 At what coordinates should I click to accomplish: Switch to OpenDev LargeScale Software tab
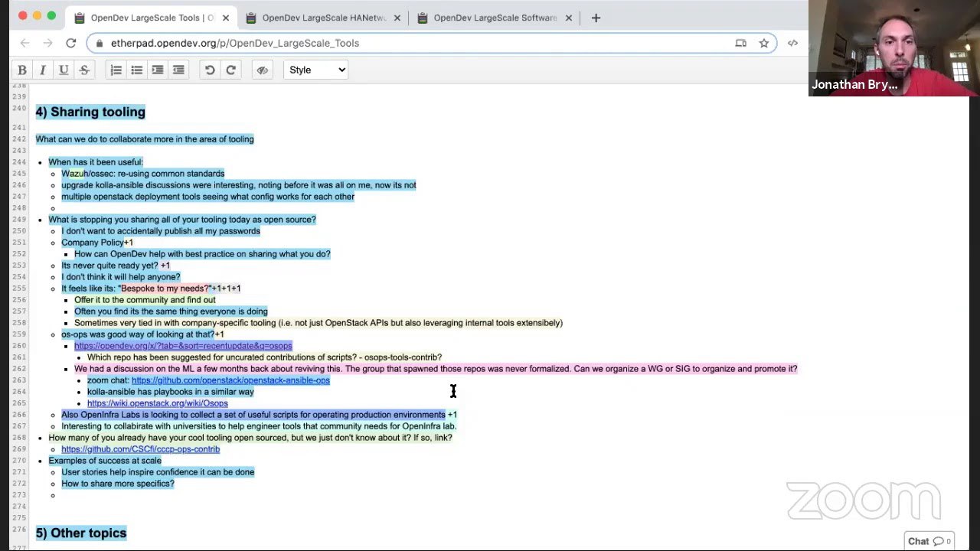point(495,18)
